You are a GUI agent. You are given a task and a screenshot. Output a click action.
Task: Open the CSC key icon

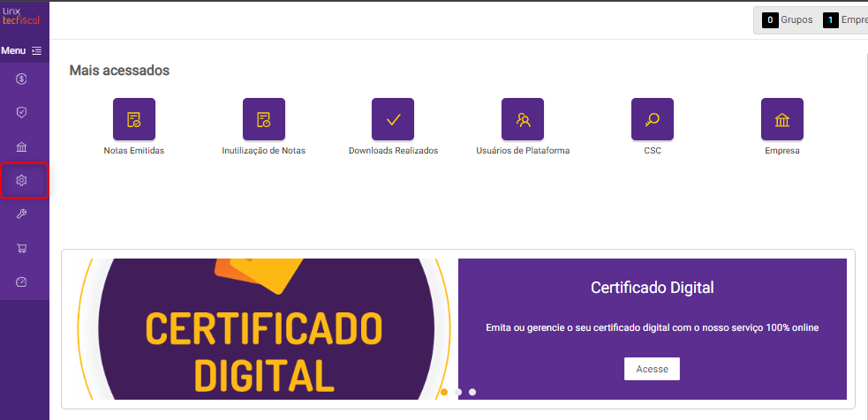(x=653, y=119)
